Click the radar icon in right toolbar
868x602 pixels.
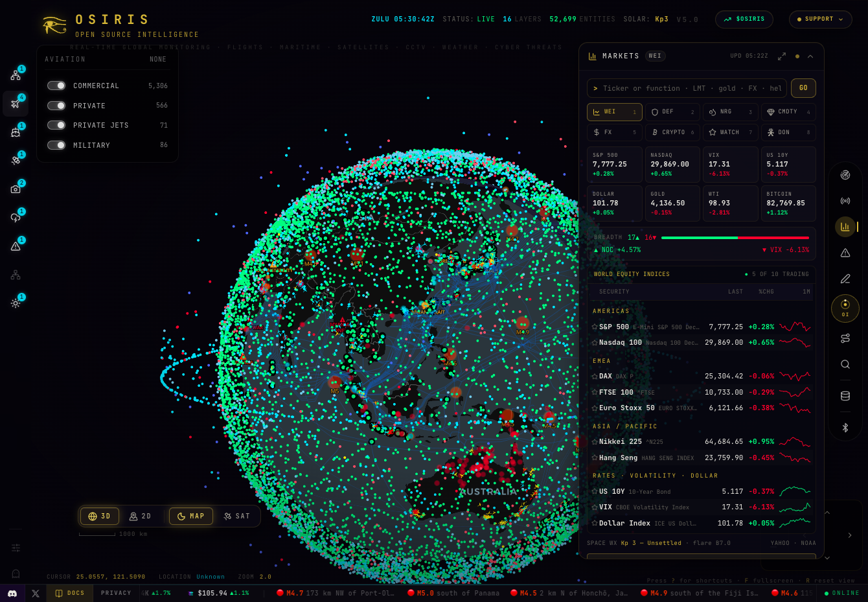[845, 175]
